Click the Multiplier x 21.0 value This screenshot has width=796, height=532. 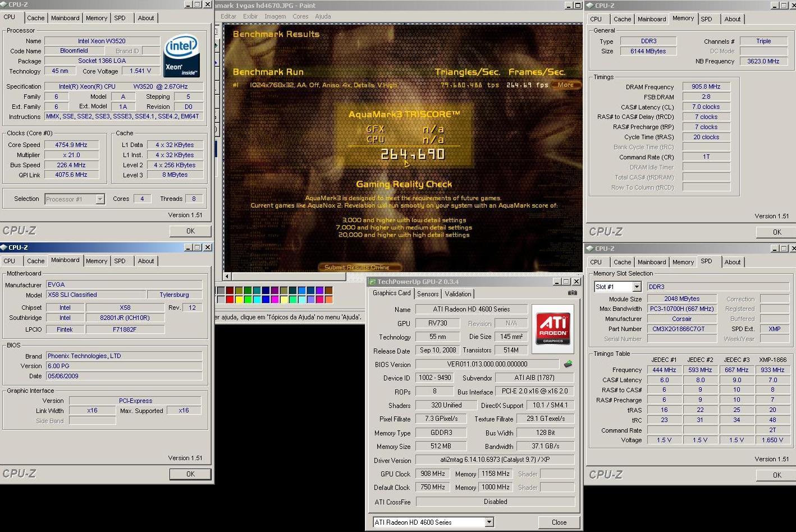(71, 155)
